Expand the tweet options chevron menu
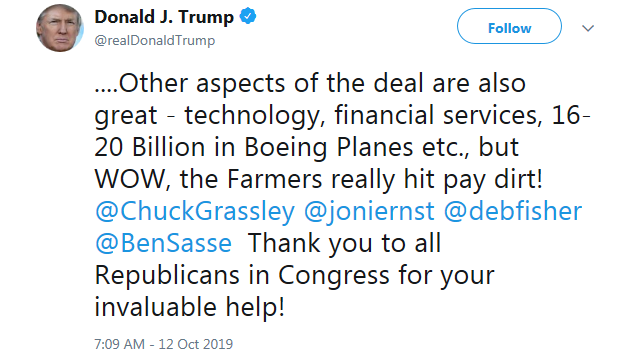This screenshot has height=364, width=631. coord(588,28)
